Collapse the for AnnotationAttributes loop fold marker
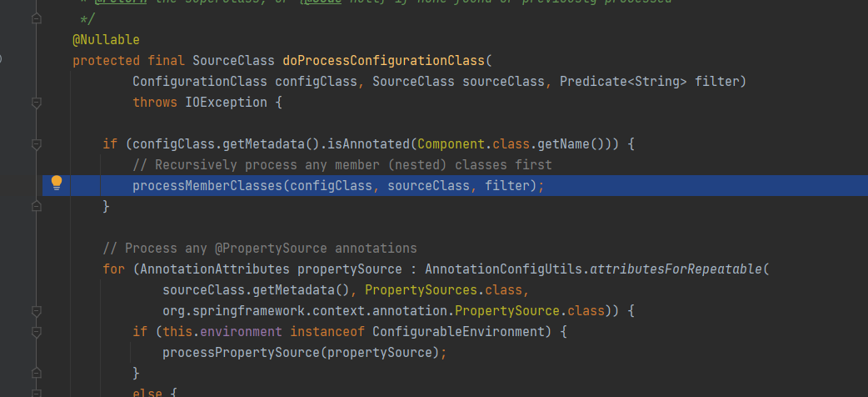 tap(36, 270)
